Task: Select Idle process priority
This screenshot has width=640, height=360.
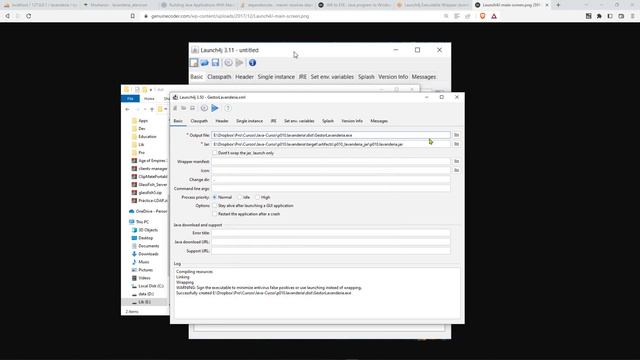Action: pos(240,197)
